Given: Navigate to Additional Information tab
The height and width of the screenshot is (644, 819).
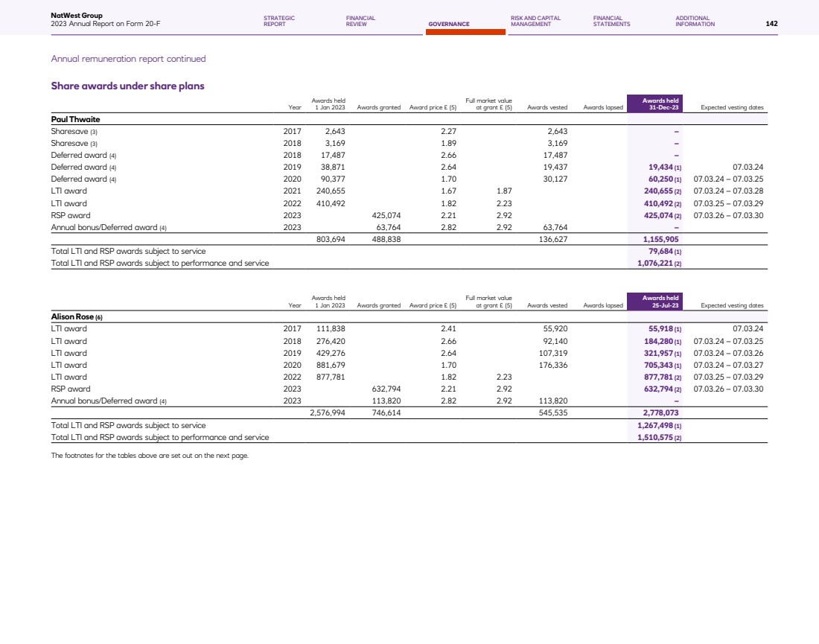Looking at the screenshot, I should click(x=695, y=21).
